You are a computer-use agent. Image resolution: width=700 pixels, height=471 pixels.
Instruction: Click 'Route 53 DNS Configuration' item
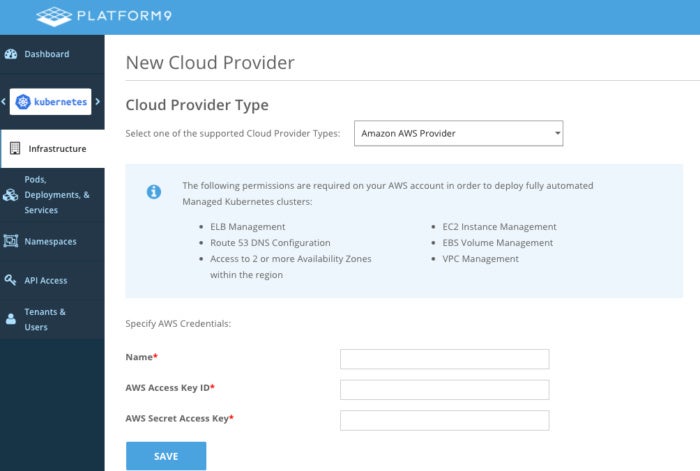coord(271,243)
